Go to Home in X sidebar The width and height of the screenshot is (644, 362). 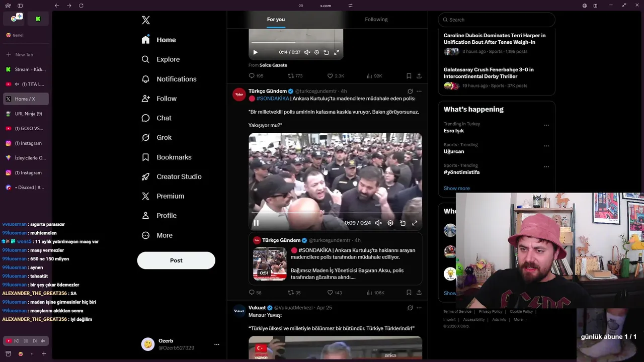[159, 40]
